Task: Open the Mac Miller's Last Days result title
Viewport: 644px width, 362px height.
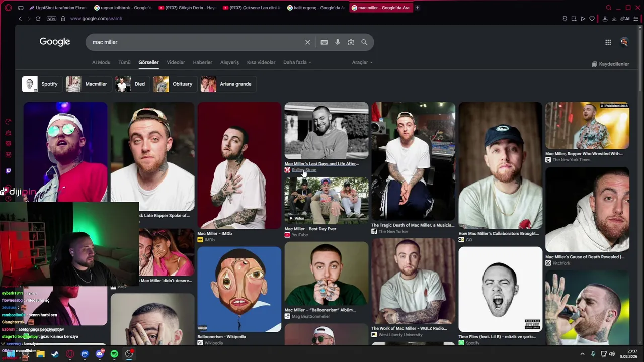Action: [x=321, y=164]
